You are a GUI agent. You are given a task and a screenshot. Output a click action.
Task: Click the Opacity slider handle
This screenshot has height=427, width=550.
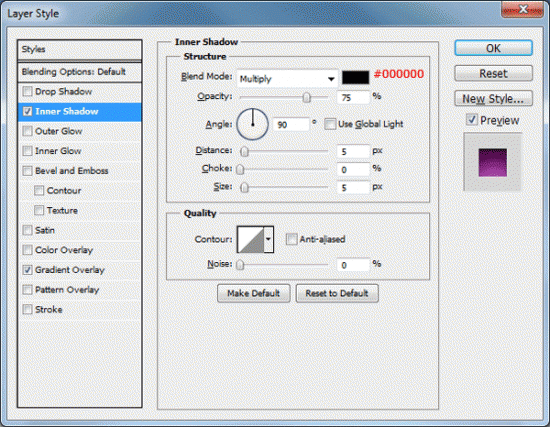pos(307,97)
